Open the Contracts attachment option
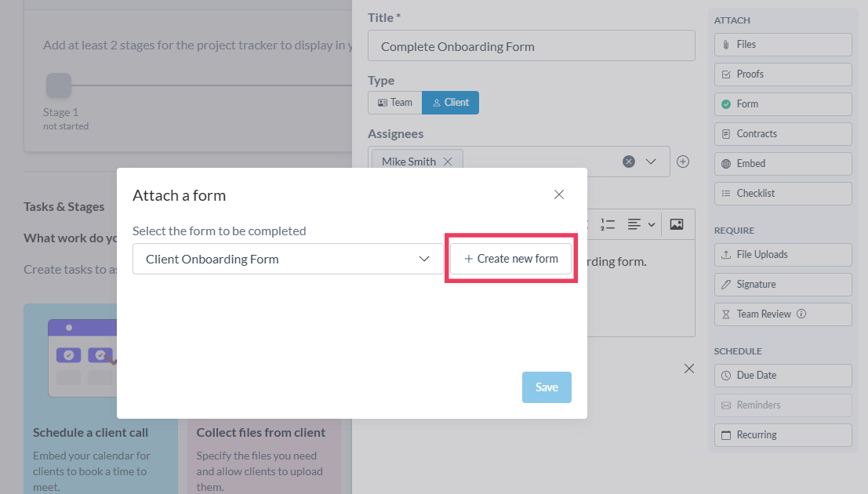 click(783, 134)
